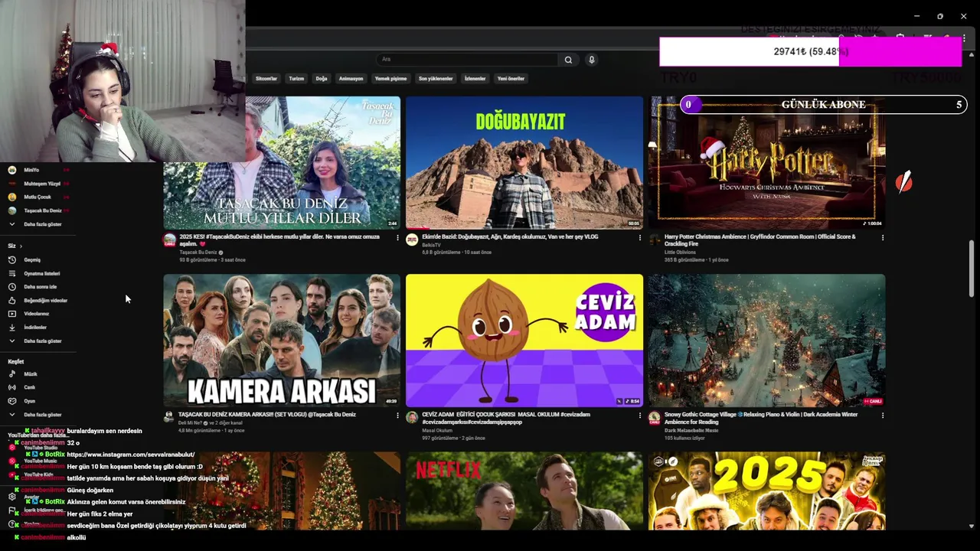Select the İzlenenler filter chip
980x551 pixels.
click(475, 78)
